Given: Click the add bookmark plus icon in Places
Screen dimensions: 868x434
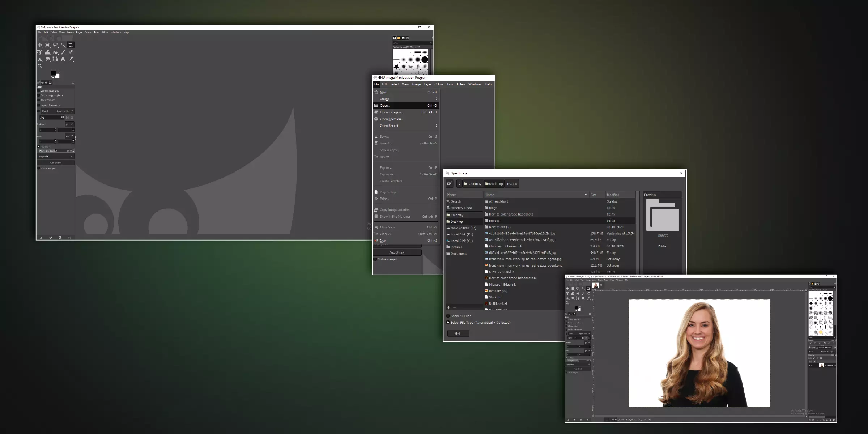Looking at the screenshot, I should click(448, 307).
